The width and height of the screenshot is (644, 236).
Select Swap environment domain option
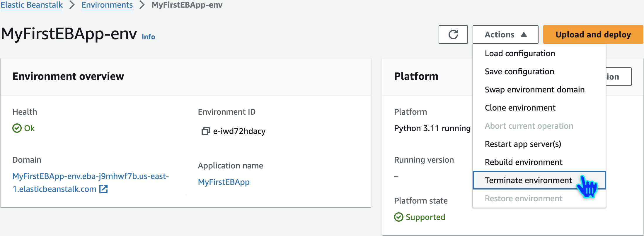(534, 89)
